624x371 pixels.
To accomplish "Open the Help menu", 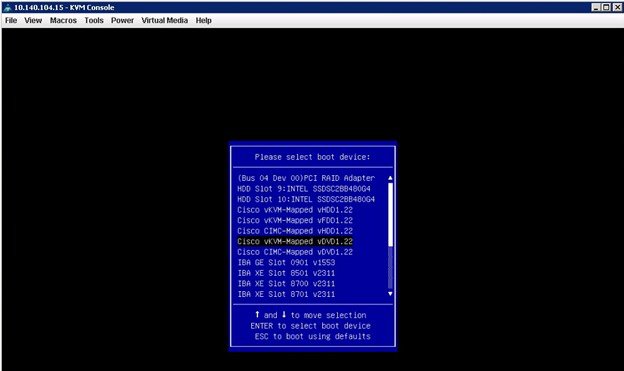I will (203, 20).
